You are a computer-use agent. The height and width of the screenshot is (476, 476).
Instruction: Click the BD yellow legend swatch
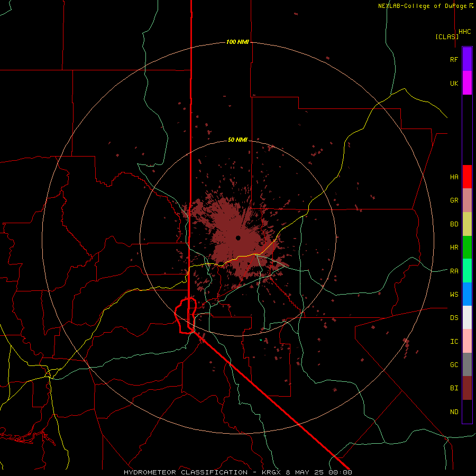tap(467, 224)
